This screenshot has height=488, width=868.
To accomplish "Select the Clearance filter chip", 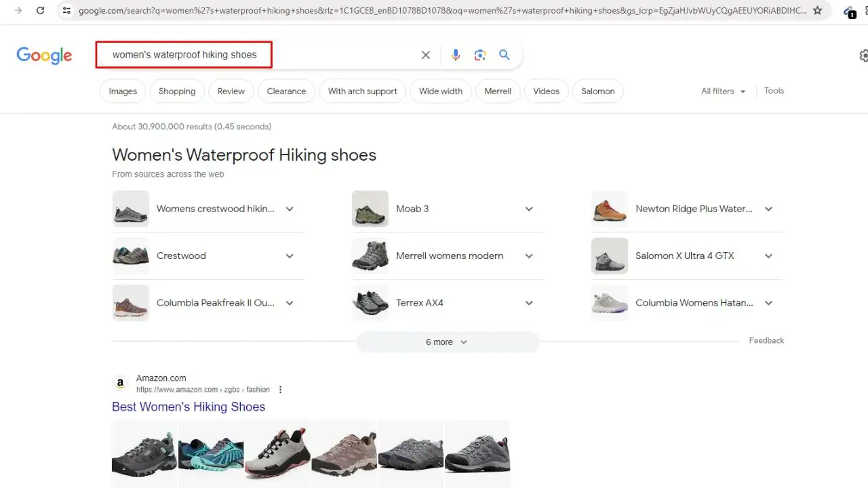I will [286, 91].
